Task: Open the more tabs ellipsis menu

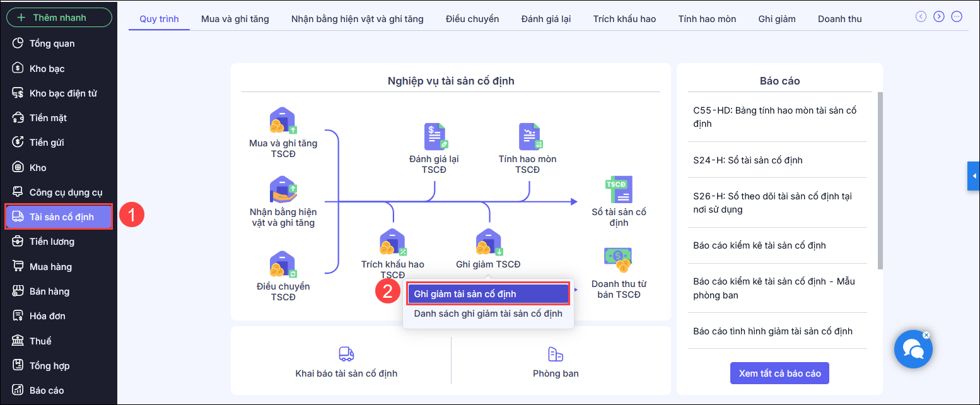Action: point(957,16)
